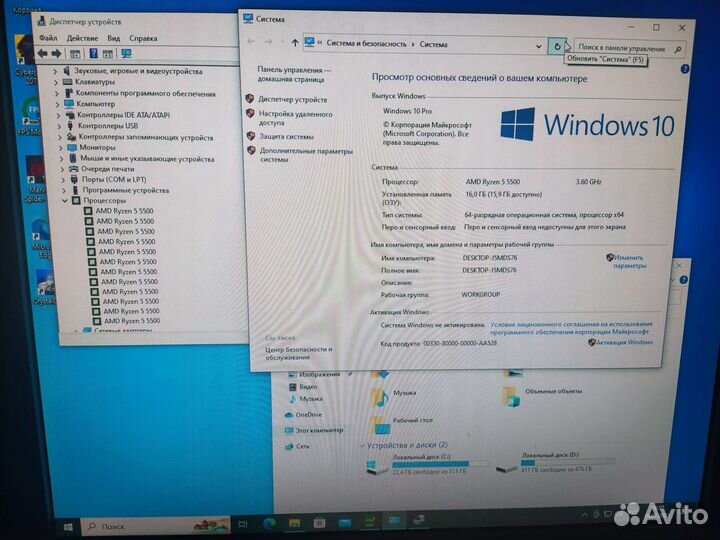Click the up arrow in System window

pos(295,43)
